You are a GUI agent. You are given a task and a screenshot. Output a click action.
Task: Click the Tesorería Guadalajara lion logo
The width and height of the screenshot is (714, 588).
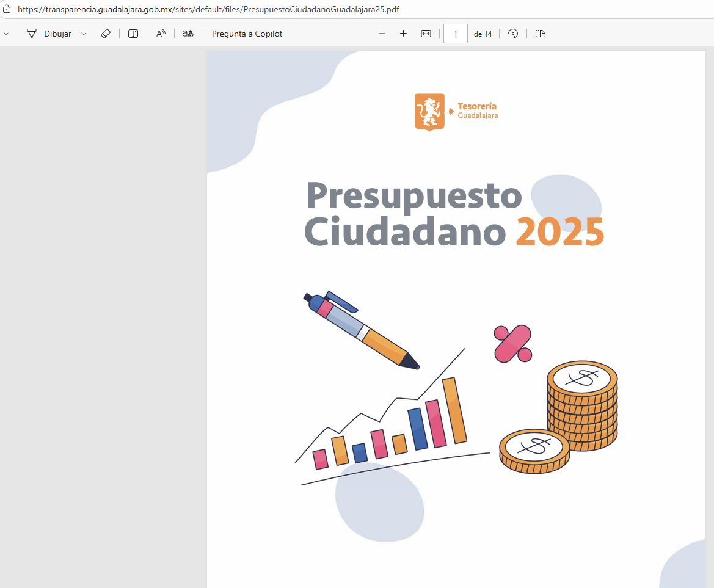pyautogui.click(x=429, y=112)
